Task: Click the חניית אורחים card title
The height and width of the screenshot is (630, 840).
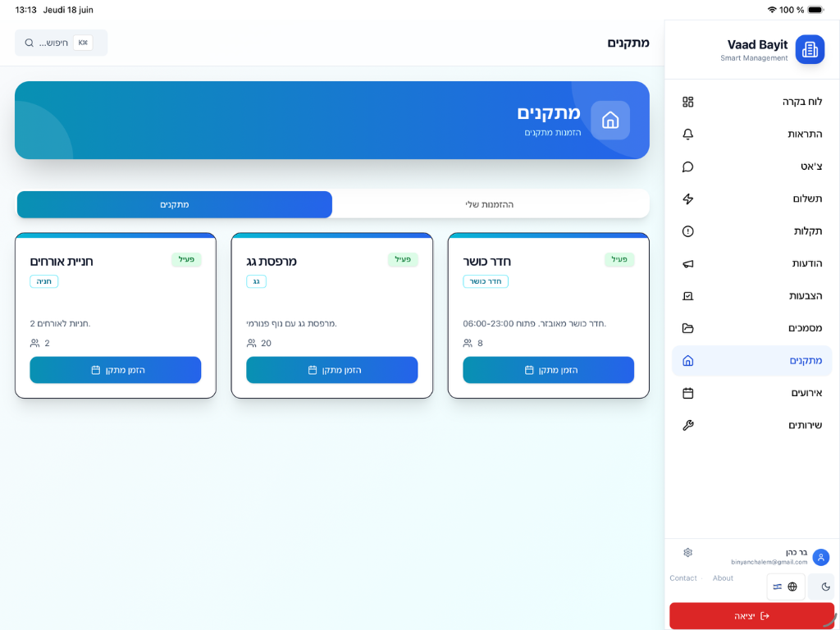Action: click(62, 262)
